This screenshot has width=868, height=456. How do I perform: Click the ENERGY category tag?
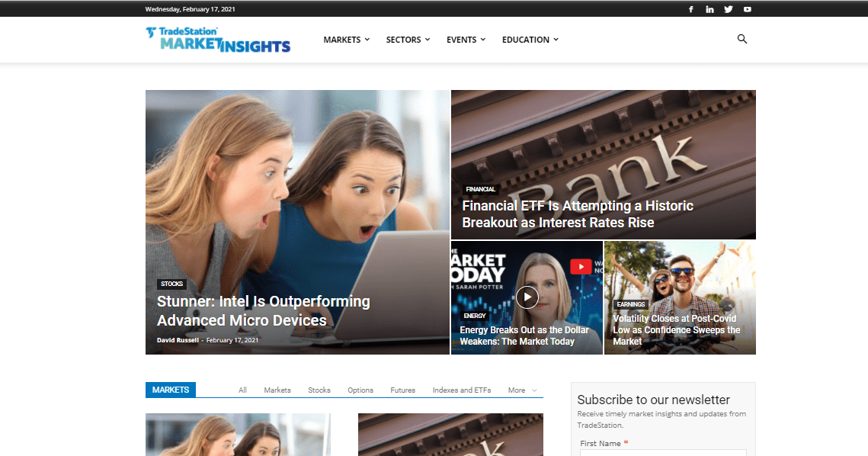[475, 316]
